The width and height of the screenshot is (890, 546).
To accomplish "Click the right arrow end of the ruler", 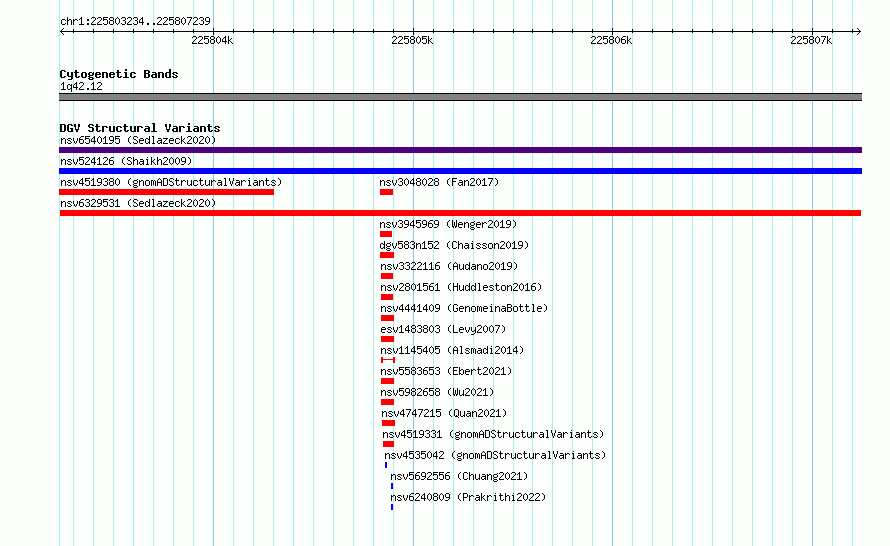I will point(858,31).
